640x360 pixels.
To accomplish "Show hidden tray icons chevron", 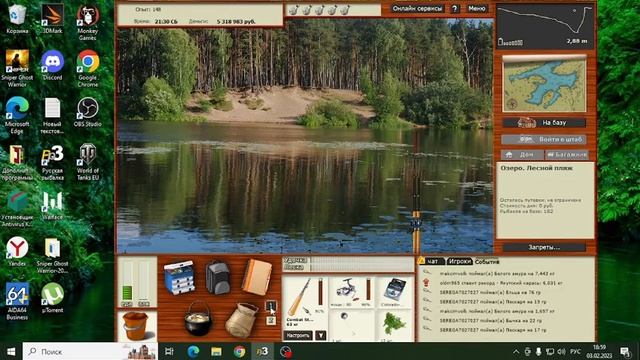I will click(516, 351).
